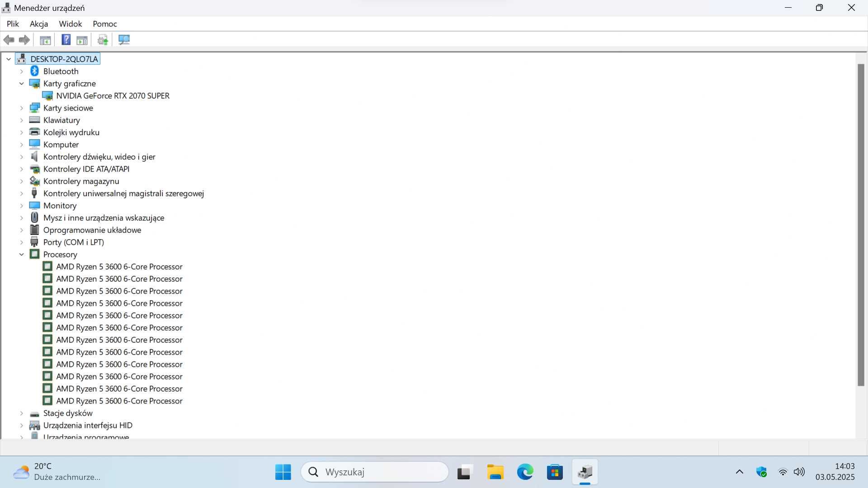
Task: Select the Kolejki wydruku label
Action: (x=71, y=132)
